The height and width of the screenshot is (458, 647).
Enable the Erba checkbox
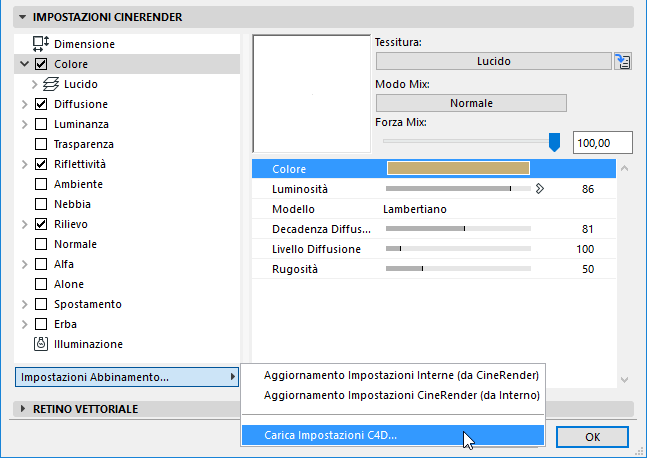[x=41, y=324]
